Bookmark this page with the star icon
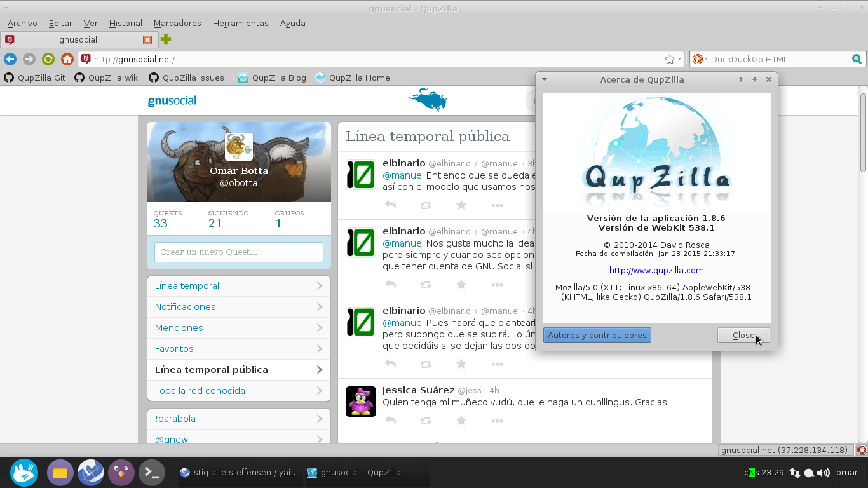This screenshot has height=488, width=868. [669, 59]
